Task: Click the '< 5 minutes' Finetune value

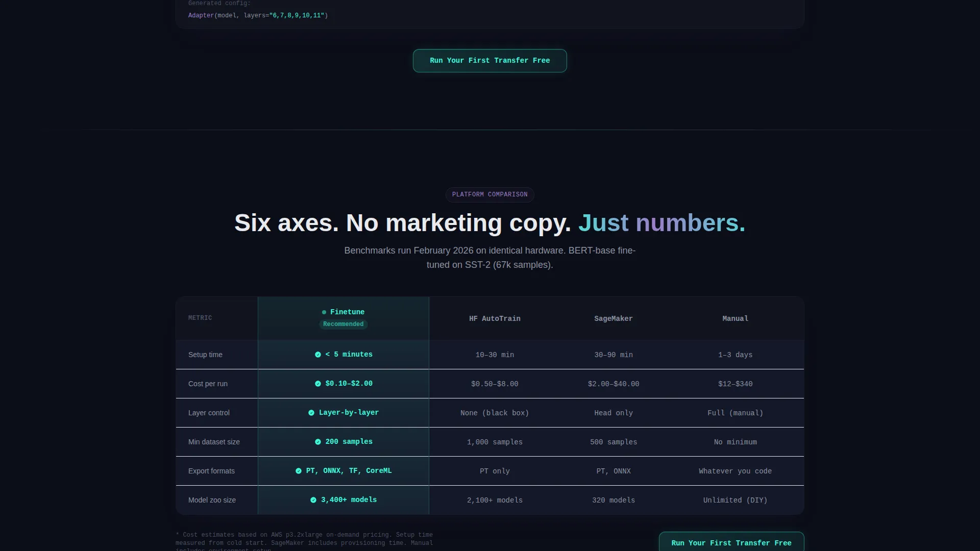Action: pyautogui.click(x=349, y=355)
